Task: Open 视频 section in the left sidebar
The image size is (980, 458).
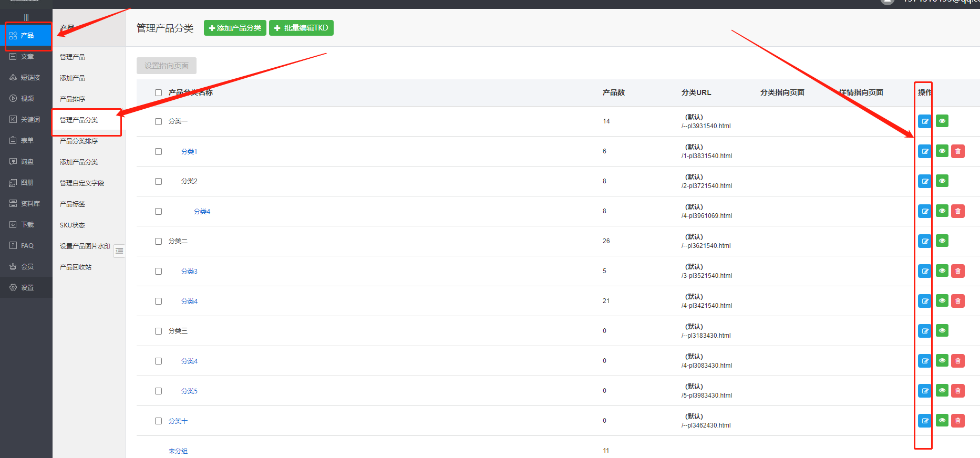Action: (x=26, y=98)
